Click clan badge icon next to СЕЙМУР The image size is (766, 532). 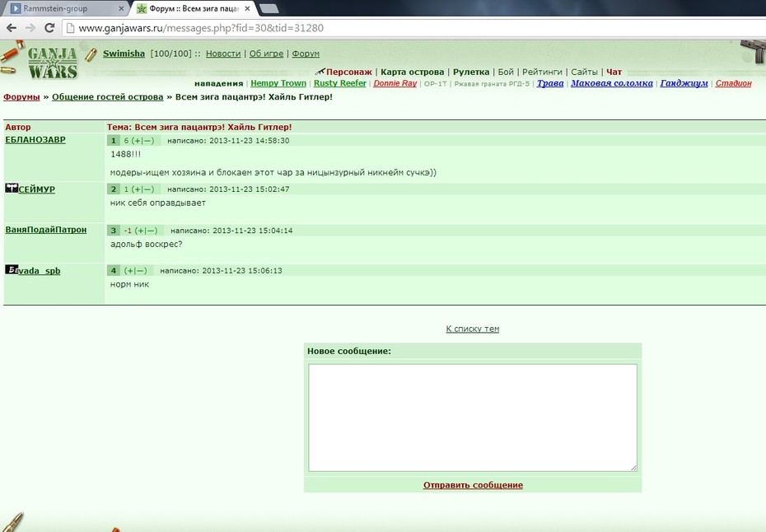(12, 188)
